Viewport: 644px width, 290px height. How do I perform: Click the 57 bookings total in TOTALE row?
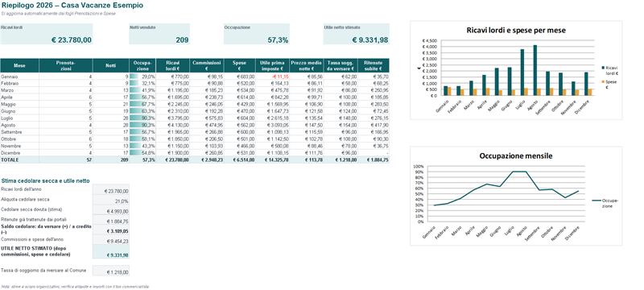tap(66, 159)
